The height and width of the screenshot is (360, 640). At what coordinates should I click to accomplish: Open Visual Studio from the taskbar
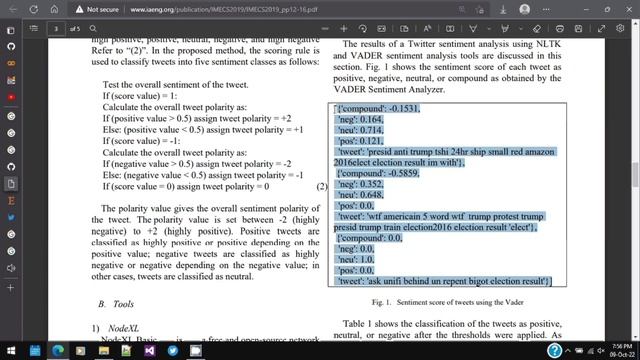pyautogui.click(x=150, y=351)
